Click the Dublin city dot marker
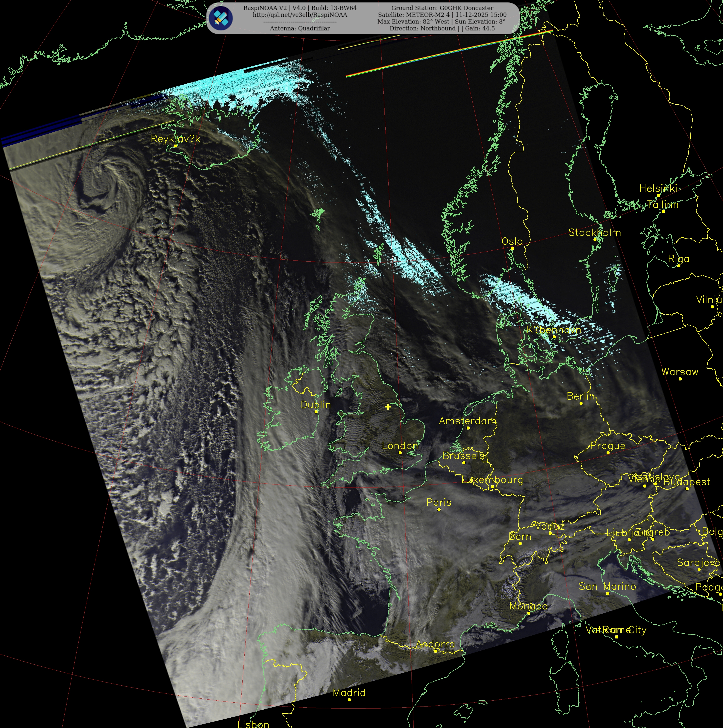The height and width of the screenshot is (728, 723). coord(316,412)
